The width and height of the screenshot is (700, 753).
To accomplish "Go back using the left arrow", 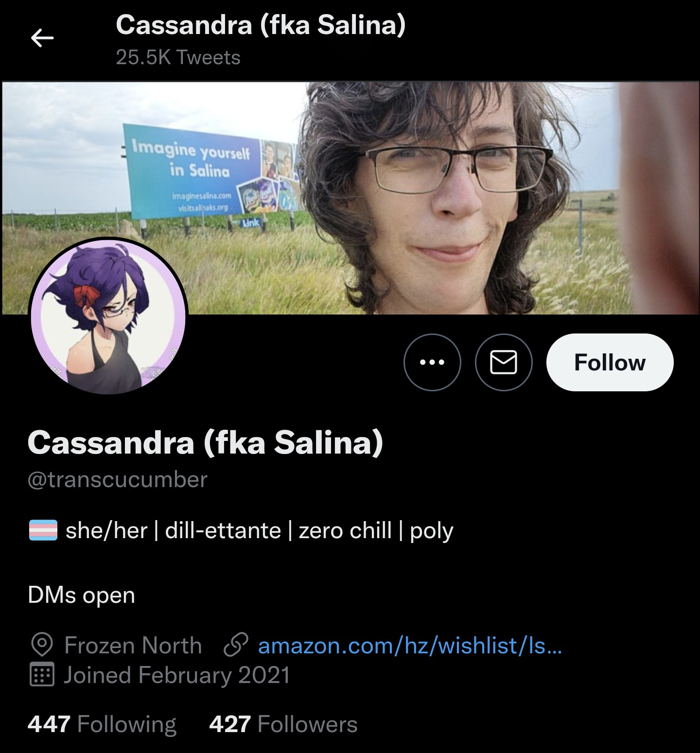I will (42, 38).
